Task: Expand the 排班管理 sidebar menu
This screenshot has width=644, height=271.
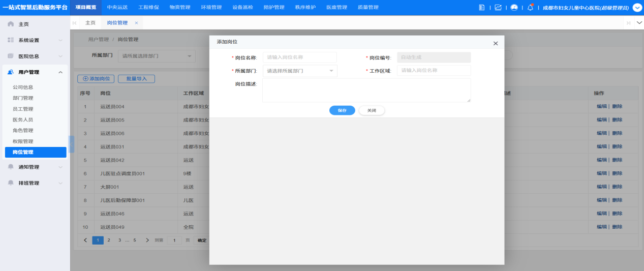Action: pos(60,183)
